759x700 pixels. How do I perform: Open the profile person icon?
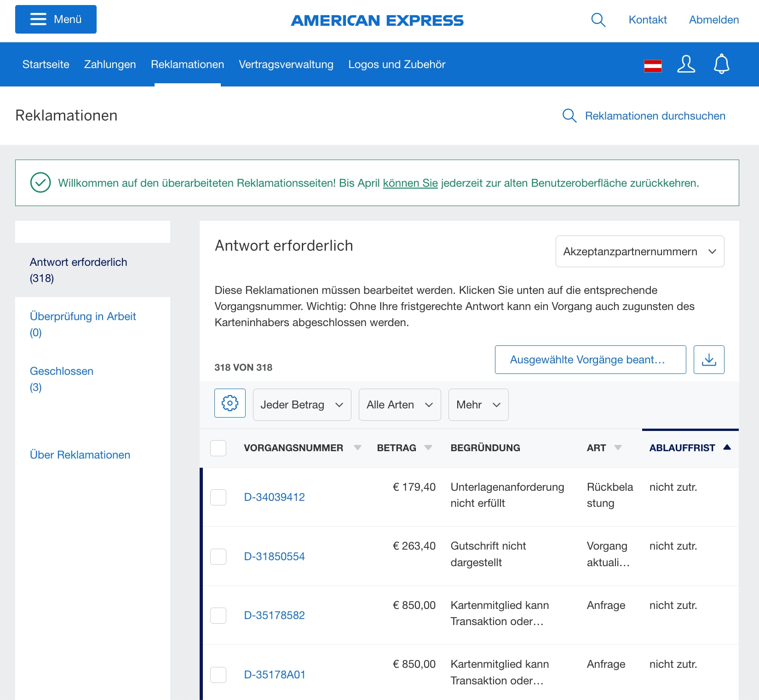(686, 64)
